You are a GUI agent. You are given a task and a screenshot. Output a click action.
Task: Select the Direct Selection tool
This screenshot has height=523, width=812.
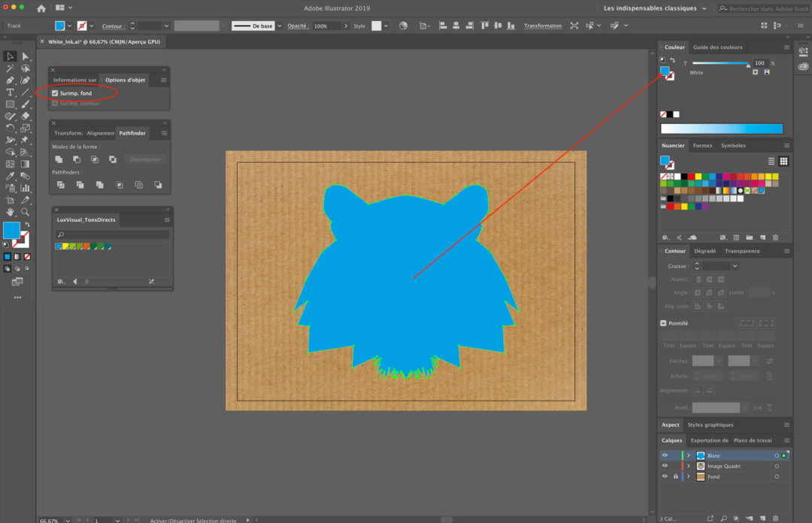pos(26,56)
